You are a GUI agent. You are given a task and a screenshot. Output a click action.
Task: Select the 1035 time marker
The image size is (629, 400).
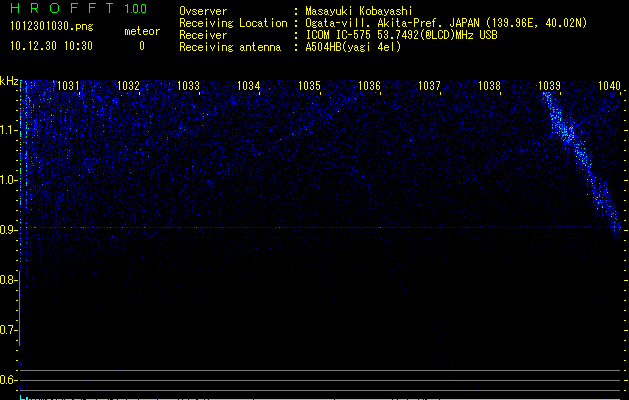click(x=309, y=85)
